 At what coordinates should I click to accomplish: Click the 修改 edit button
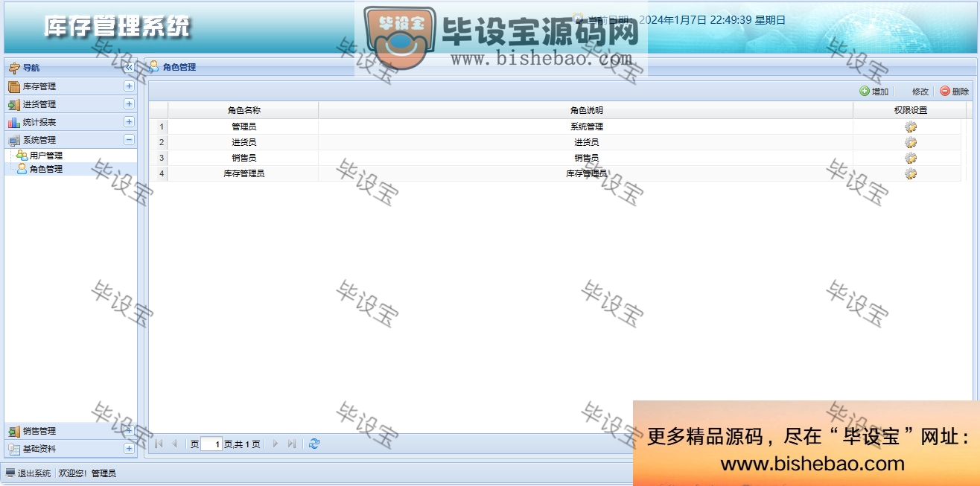914,92
